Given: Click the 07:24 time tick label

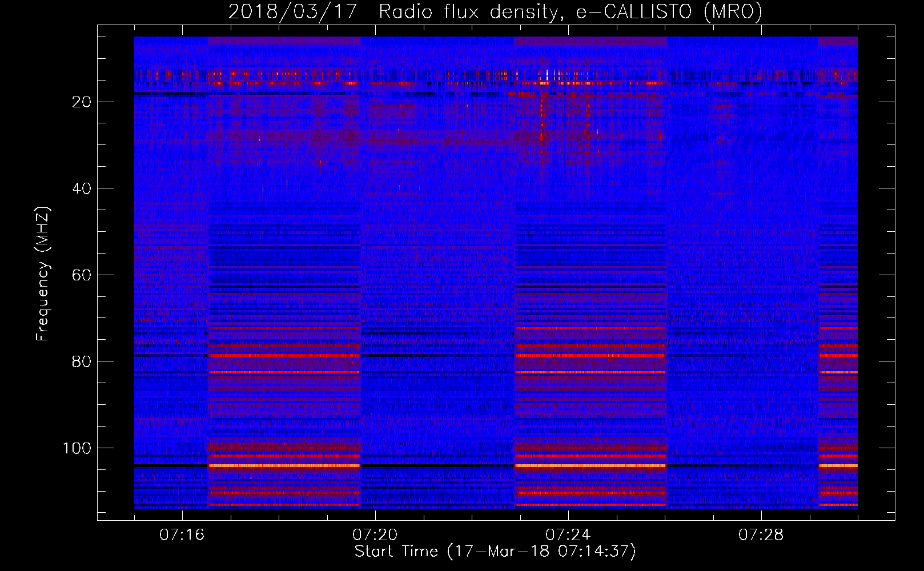Looking at the screenshot, I should [568, 535].
